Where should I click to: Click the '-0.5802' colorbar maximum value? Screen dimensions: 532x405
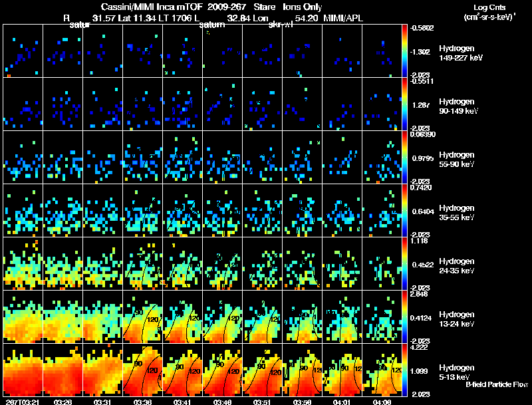(x=422, y=28)
